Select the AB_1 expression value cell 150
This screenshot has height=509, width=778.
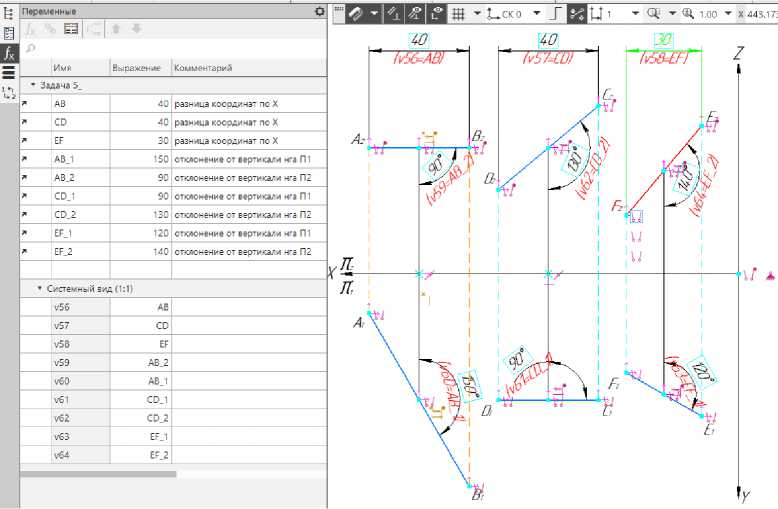pos(140,159)
